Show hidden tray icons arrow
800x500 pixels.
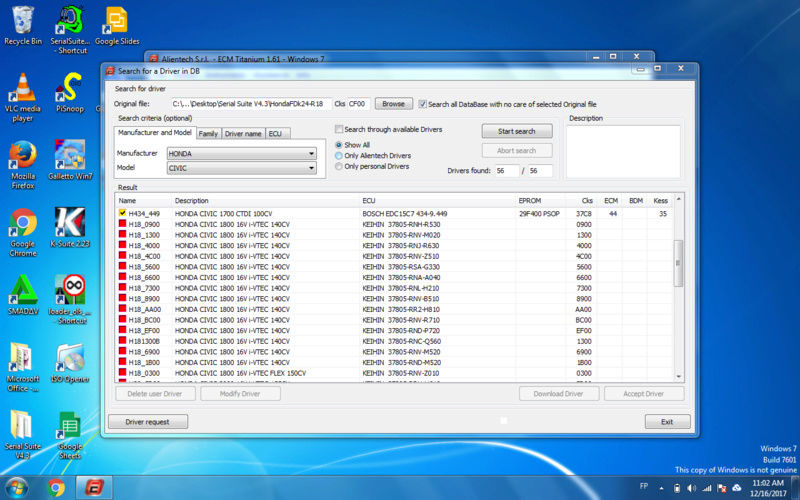[x=662, y=488]
